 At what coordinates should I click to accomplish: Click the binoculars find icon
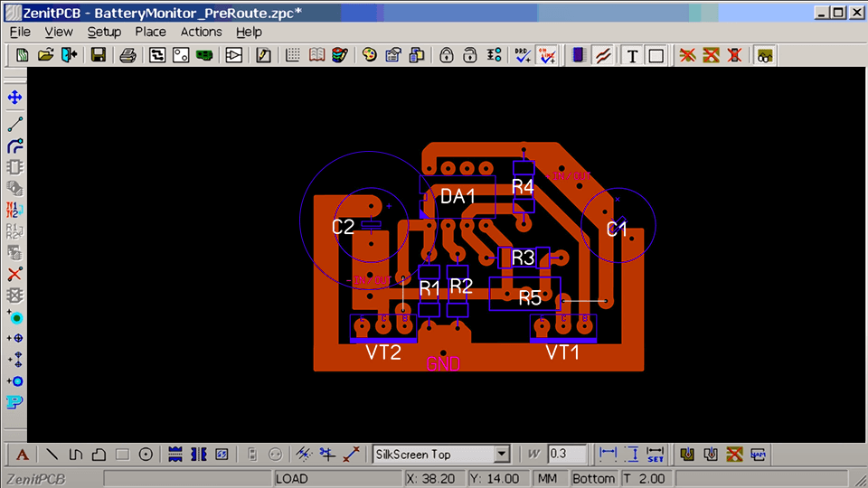tap(764, 55)
